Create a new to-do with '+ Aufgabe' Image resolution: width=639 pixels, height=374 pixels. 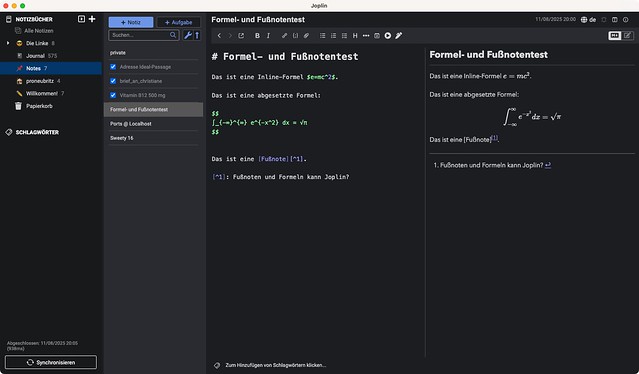pos(178,22)
